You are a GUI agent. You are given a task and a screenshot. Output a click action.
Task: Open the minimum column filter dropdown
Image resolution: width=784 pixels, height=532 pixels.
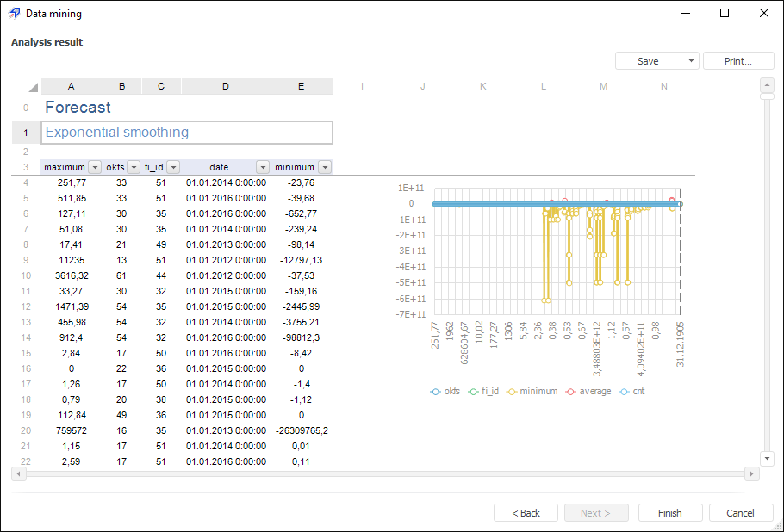(x=325, y=167)
